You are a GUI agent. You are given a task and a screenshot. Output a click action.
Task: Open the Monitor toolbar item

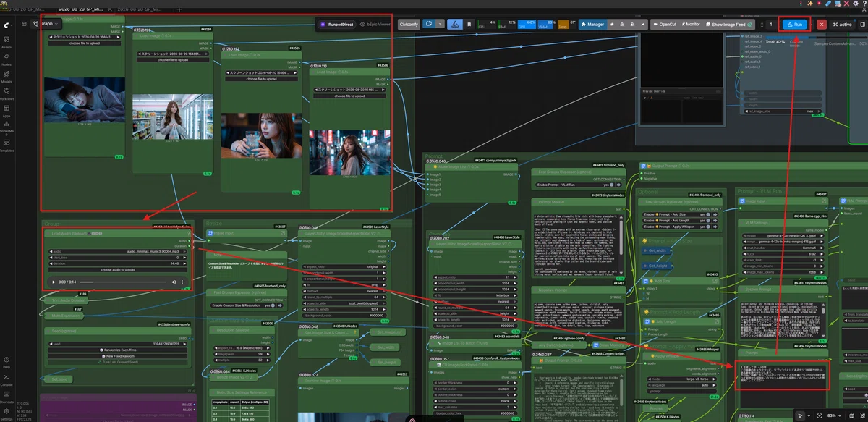[691, 24]
